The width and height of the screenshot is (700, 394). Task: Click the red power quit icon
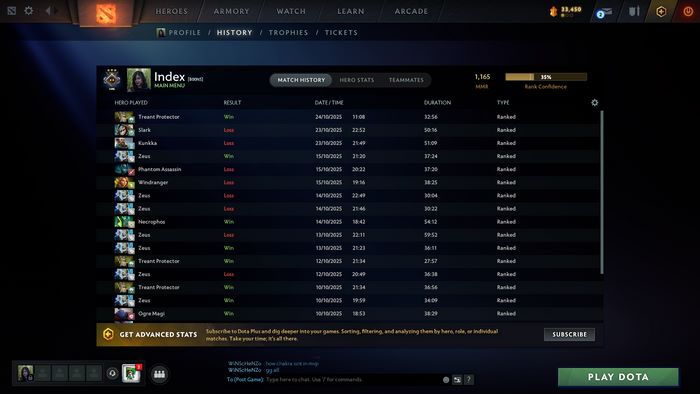point(688,11)
